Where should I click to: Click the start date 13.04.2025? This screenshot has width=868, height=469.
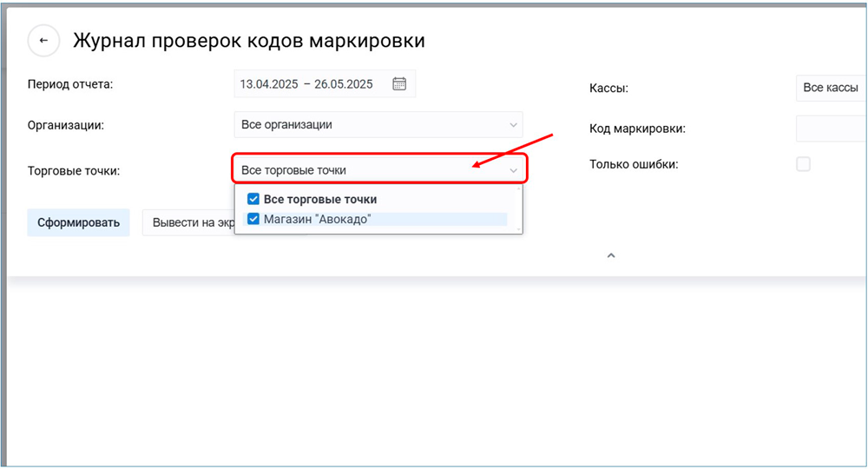click(269, 84)
